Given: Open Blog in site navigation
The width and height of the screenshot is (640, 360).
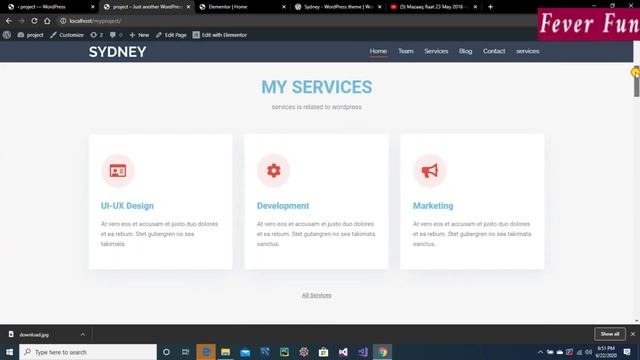Looking at the screenshot, I should point(465,51).
